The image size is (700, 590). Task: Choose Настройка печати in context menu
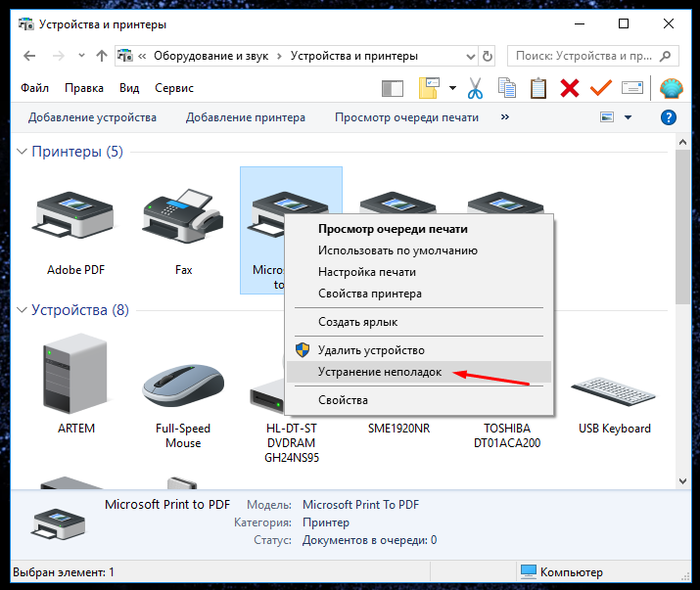pos(419,272)
